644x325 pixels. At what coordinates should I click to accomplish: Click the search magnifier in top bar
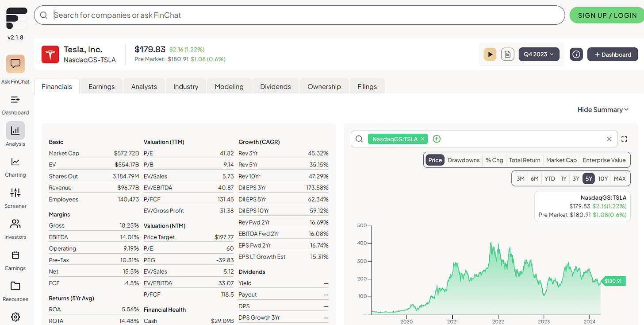click(44, 15)
